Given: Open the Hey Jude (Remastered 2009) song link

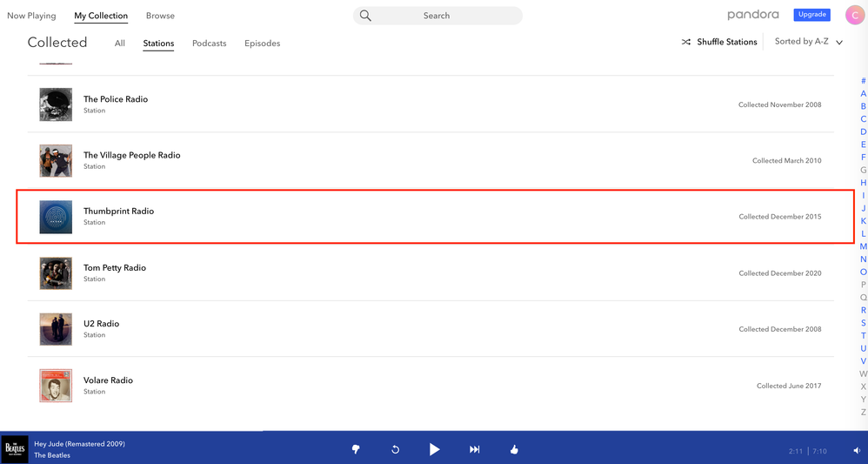Looking at the screenshot, I should [x=80, y=443].
